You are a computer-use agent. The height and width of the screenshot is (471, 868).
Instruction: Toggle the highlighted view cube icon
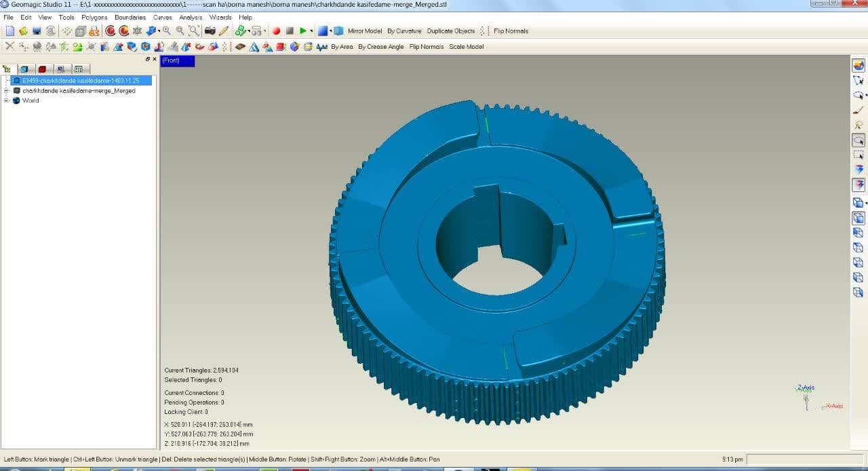858,218
